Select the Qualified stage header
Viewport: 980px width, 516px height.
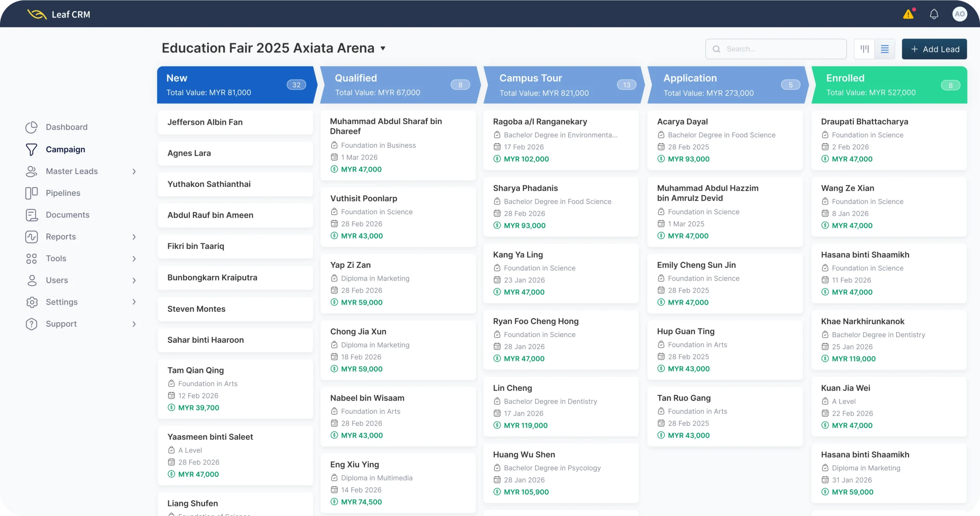(398, 85)
